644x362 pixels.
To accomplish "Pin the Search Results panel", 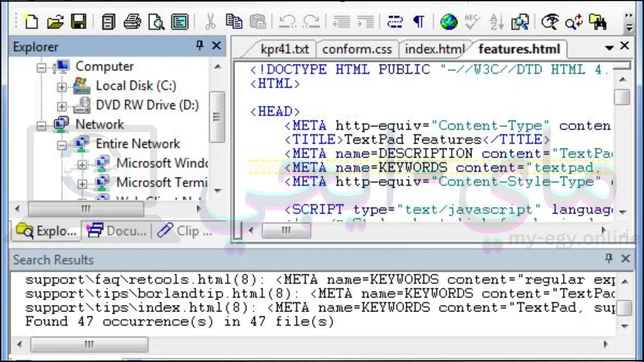I will click(609, 258).
